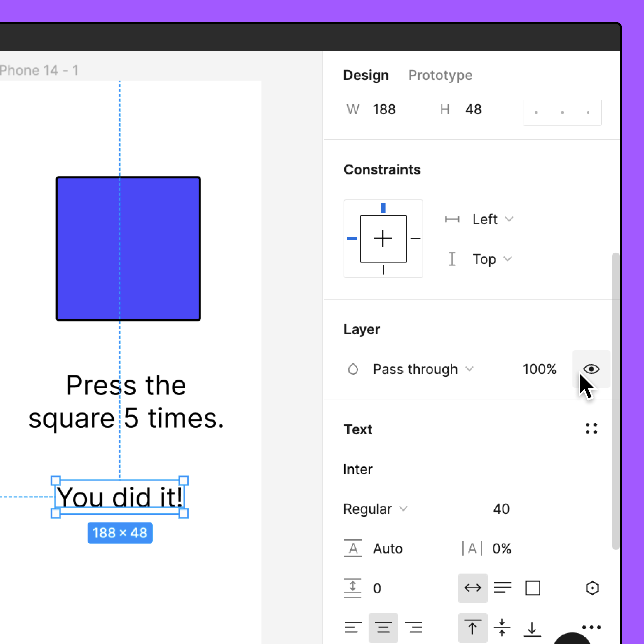The image size is (644, 644).
Task: Switch to the Prototype tab
Action: [x=440, y=75]
